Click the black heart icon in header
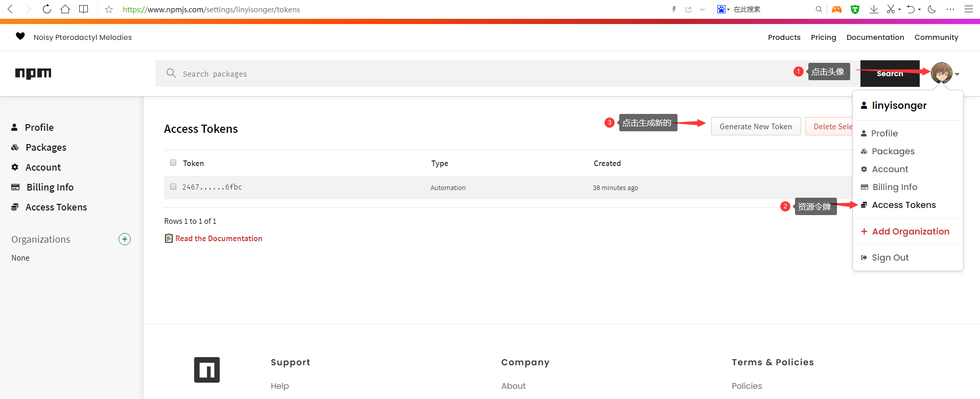The height and width of the screenshot is (399, 980). click(x=20, y=36)
